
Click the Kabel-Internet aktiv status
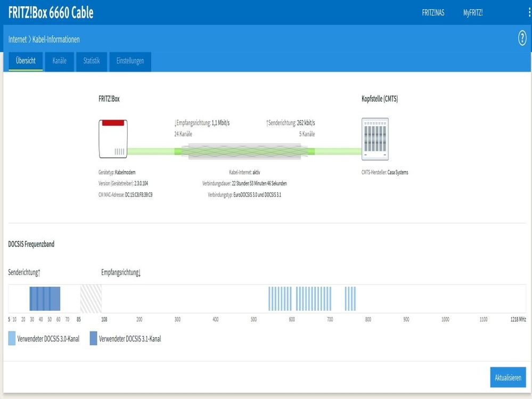[244, 173]
